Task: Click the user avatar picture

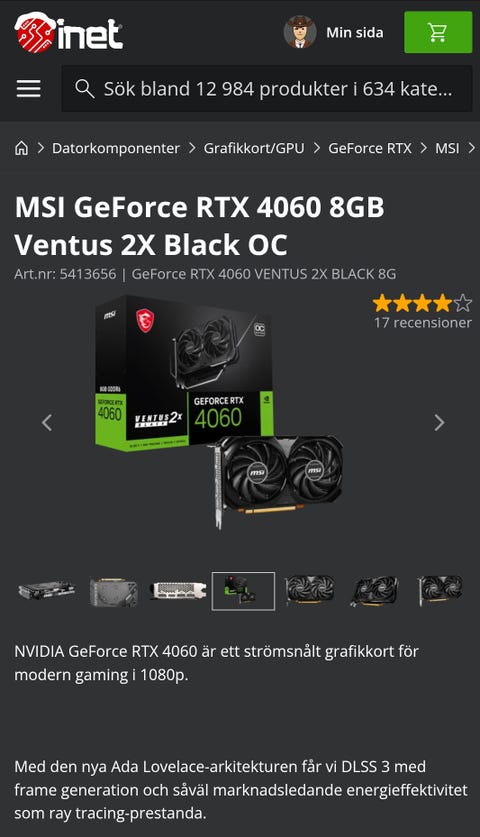Action: 300,32
